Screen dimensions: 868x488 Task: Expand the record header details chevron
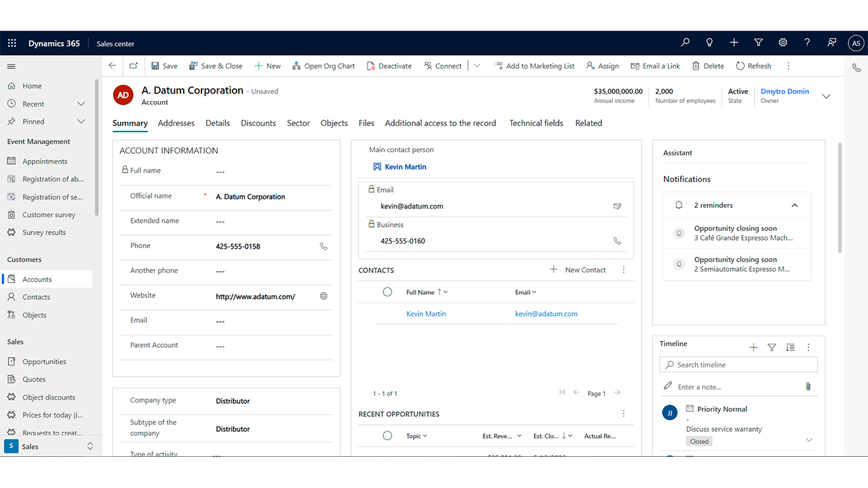pos(826,96)
